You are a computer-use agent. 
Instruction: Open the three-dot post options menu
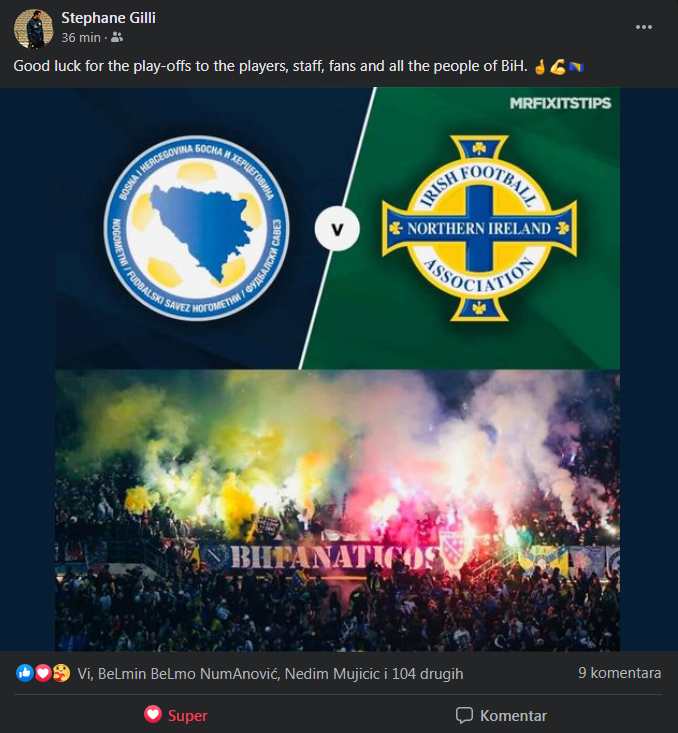coord(643,27)
